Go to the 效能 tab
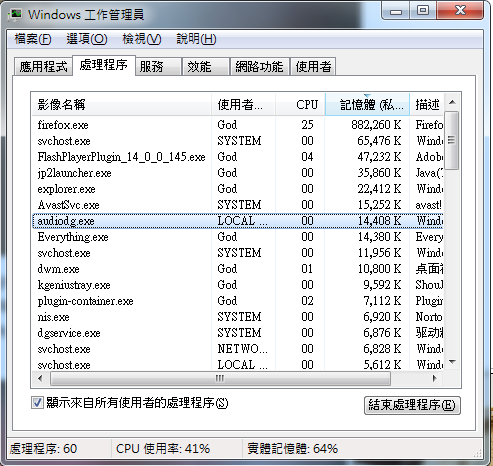Screen dimensions: 493x466 tap(206, 67)
